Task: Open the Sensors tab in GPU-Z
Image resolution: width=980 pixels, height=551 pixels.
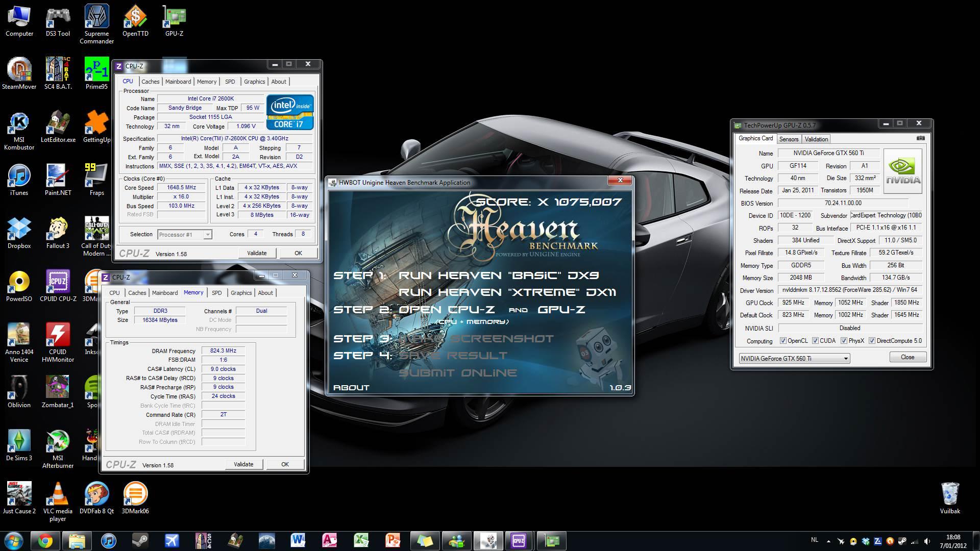Action: [789, 139]
